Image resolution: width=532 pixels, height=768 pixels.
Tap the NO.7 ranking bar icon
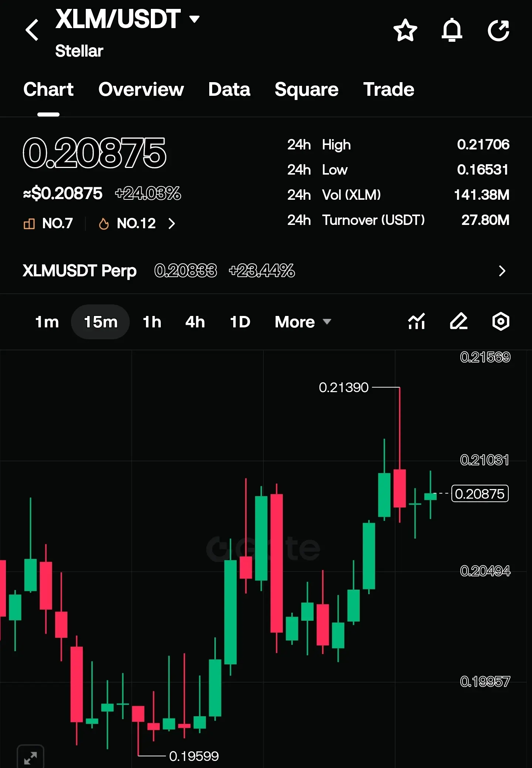[29, 223]
